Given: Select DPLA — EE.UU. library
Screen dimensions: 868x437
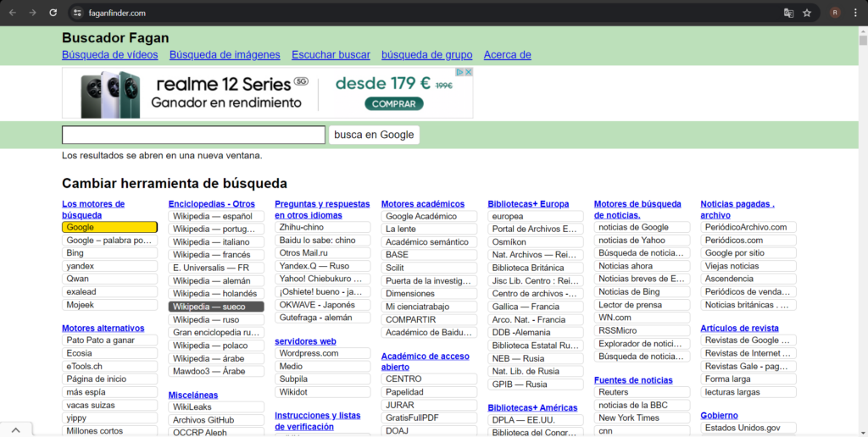Looking at the screenshot, I should coord(536,420).
